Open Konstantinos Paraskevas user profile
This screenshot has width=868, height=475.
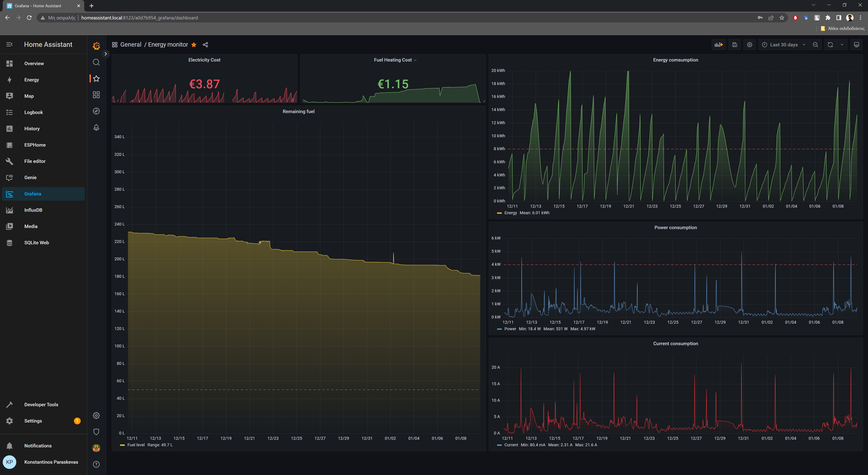pyautogui.click(x=51, y=462)
